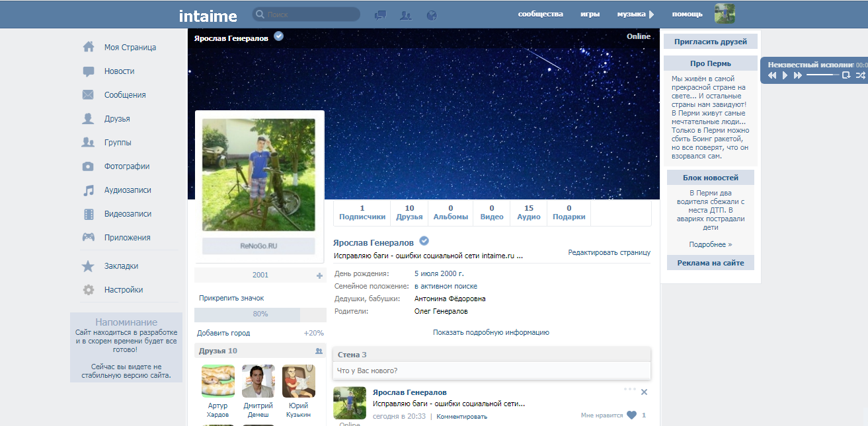Open Видеозаписи film strip icon
The width and height of the screenshot is (868, 426).
[x=88, y=213]
